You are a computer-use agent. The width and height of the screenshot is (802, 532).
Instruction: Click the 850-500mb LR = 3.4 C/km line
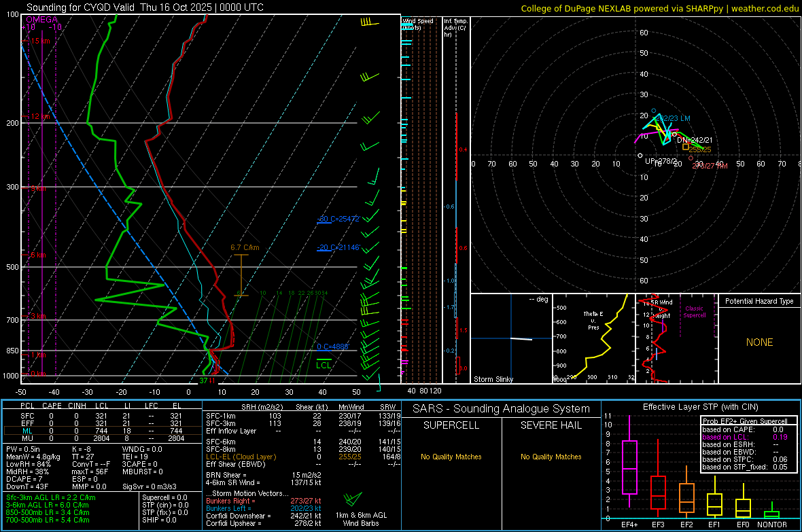[48, 512]
